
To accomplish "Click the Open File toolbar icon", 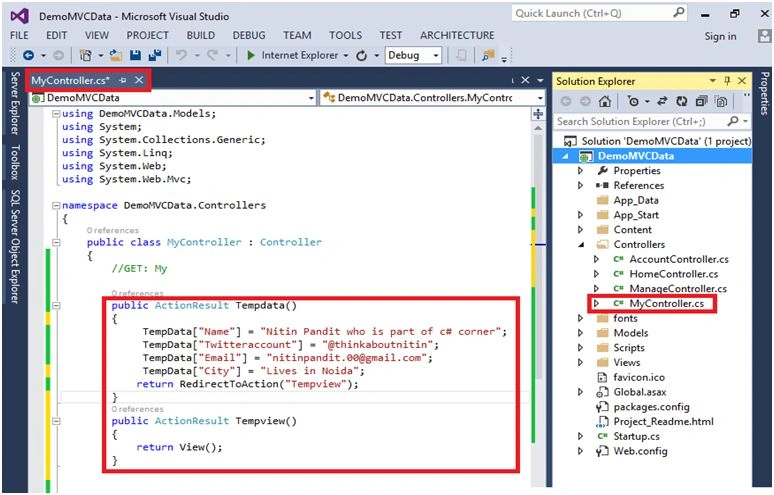I will (x=116, y=55).
